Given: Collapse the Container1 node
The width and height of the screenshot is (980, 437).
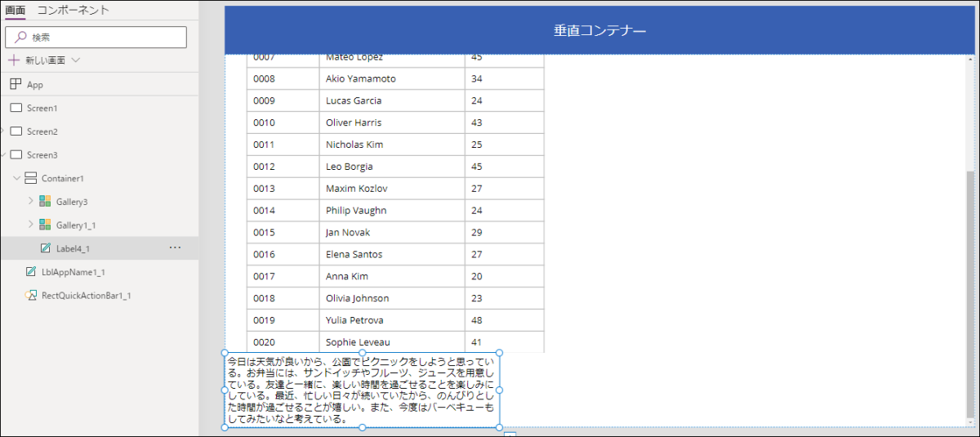Looking at the screenshot, I should (x=16, y=178).
